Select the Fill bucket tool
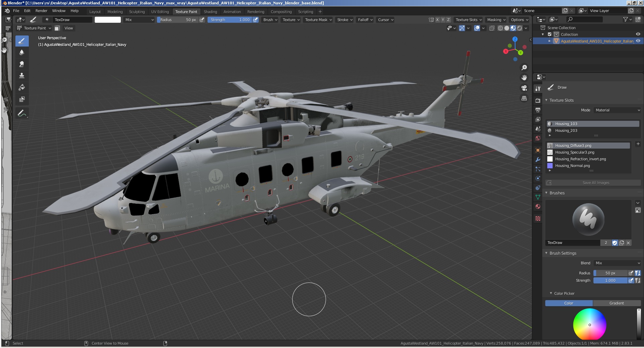This screenshot has height=348, width=644. (22, 87)
